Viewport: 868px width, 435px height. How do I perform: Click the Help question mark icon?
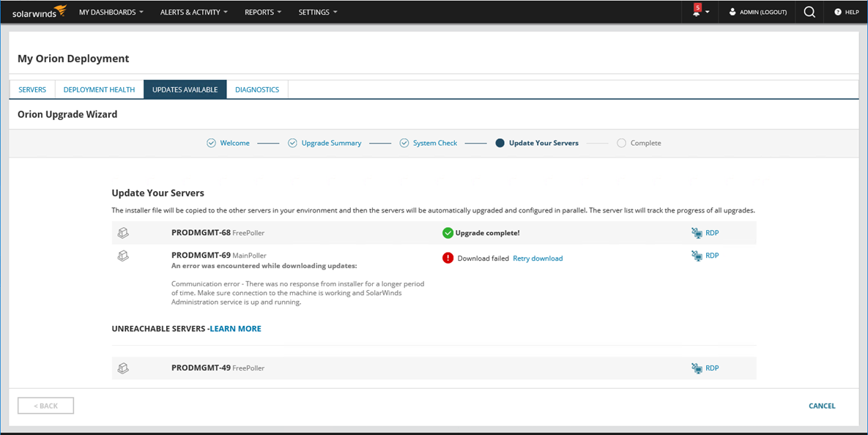coord(837,12)
